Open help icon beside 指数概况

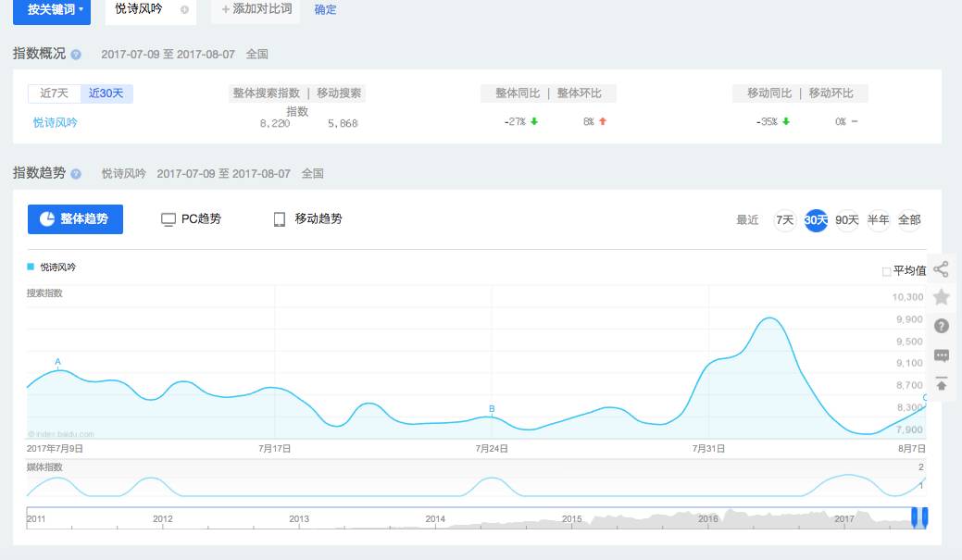76,54
